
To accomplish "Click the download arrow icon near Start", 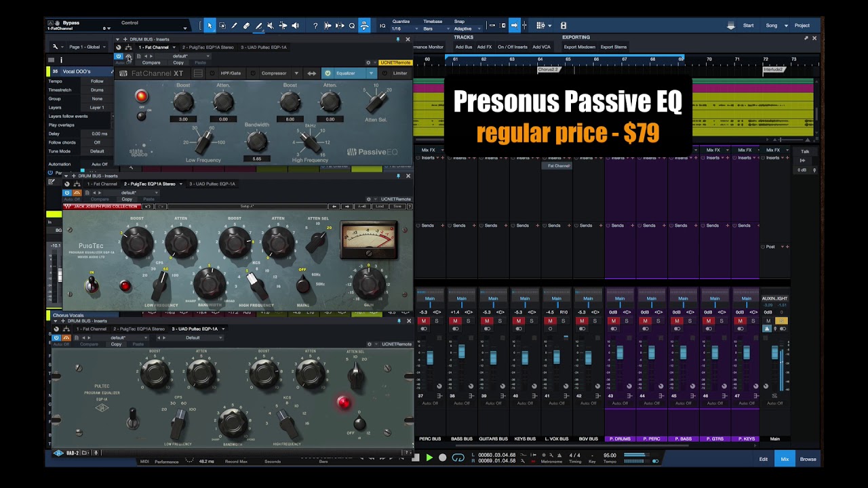I will [730, 26].
